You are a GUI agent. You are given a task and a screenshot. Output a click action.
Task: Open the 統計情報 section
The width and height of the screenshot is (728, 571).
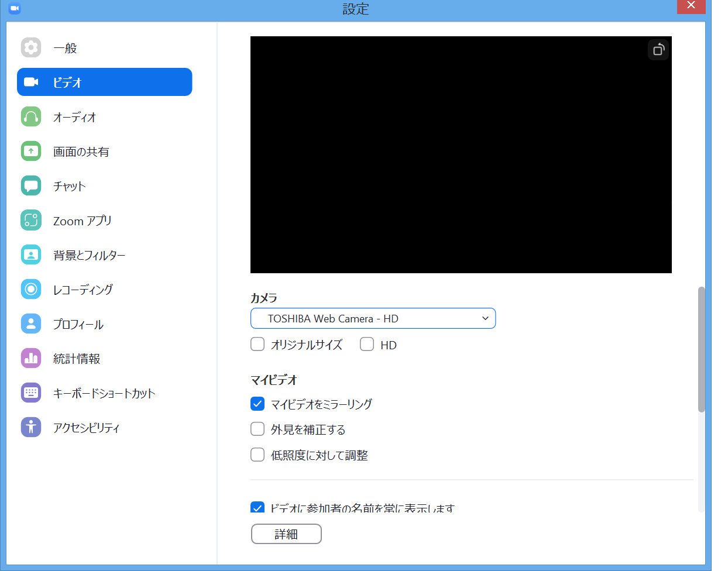[x=104, y=358]
